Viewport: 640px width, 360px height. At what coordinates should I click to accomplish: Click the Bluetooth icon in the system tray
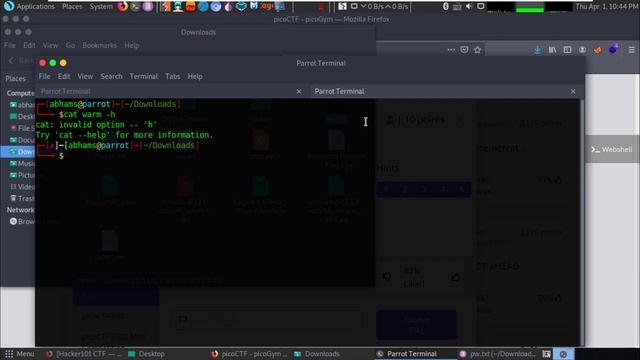coord(446,7)
